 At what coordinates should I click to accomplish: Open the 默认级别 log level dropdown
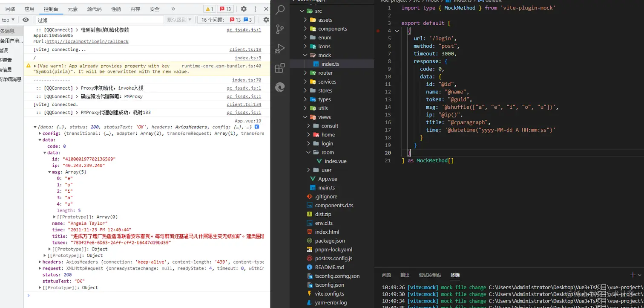(179, 20)
